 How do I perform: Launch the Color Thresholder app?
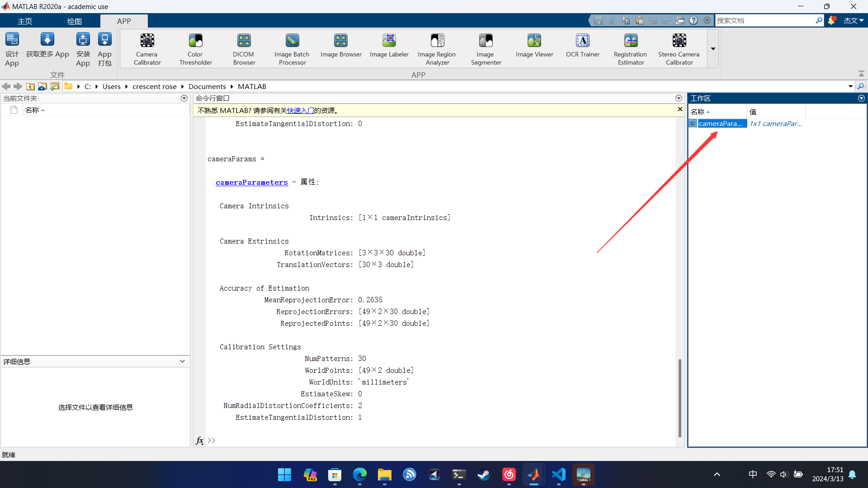tap(195, 49)
